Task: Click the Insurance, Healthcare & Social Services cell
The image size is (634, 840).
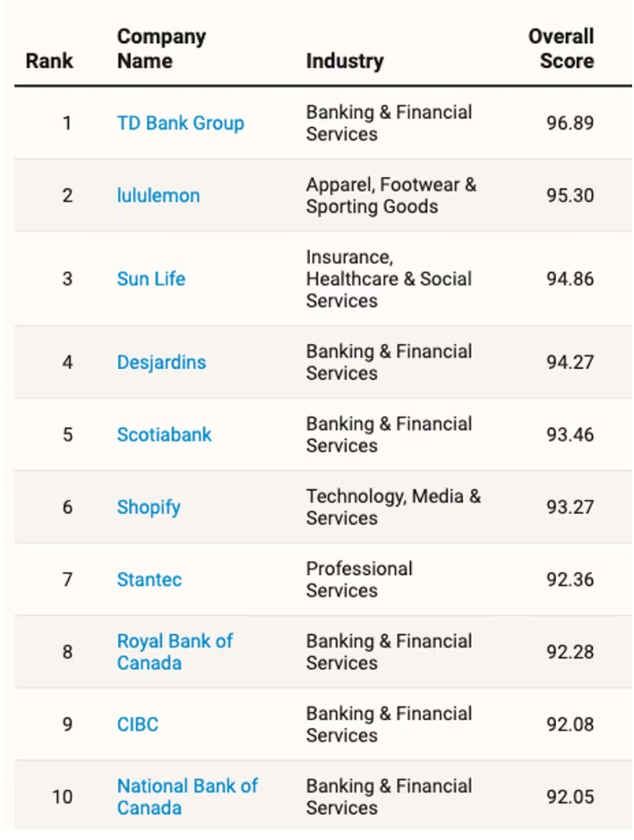Action: click(389, 279)
